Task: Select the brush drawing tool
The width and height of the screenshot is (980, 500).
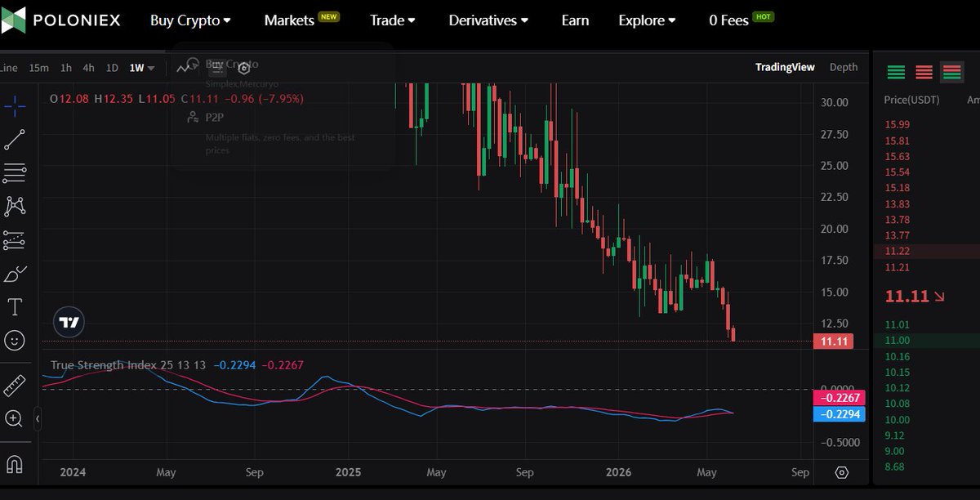Action: click(x=15, y=274)
